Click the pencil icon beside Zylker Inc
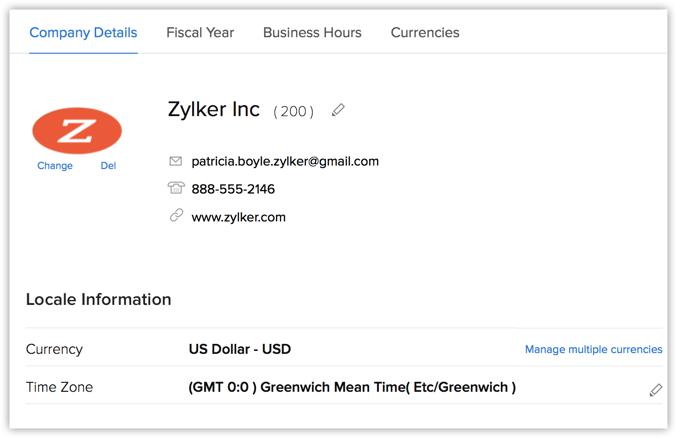 (x=338, y=110)
